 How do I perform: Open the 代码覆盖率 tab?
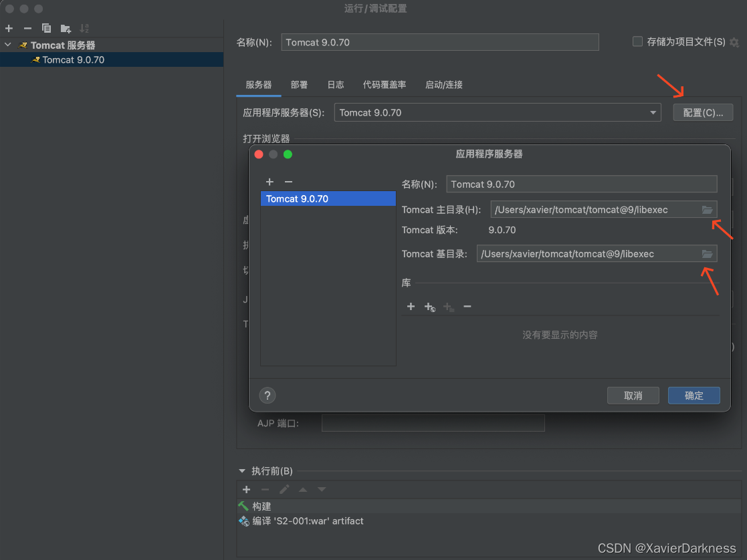(385, 85)
